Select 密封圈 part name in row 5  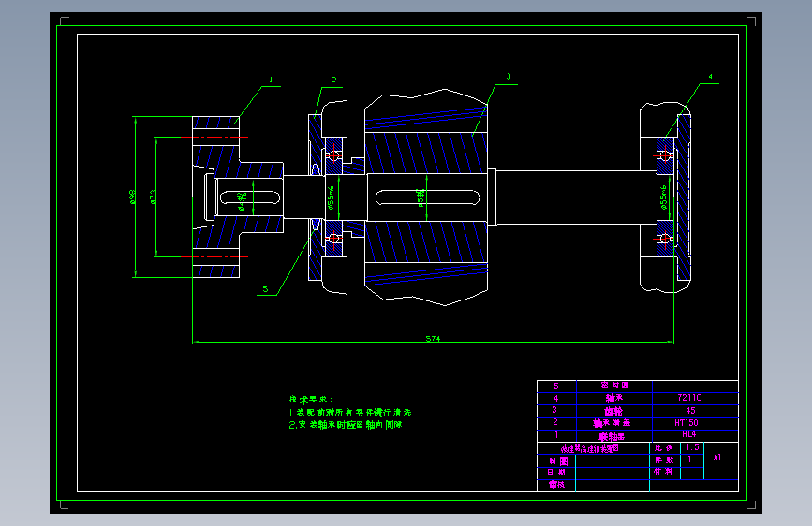pos(614,386)
